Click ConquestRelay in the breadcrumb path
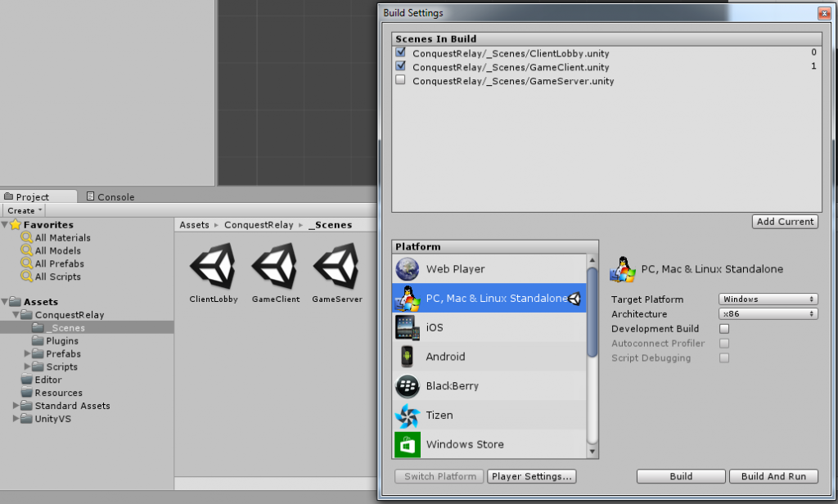Image resolution: width=838 pixels, height=504 pixels. tap(259, 225)
